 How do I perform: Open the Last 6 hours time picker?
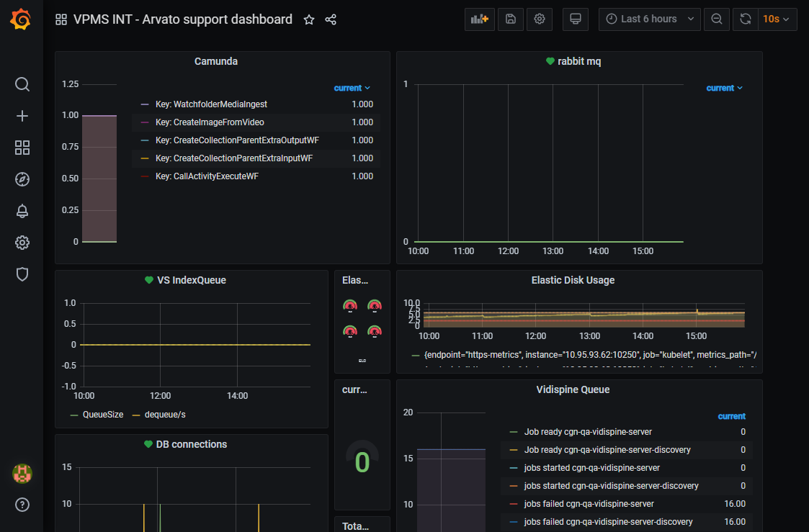[x=650, y=19]
